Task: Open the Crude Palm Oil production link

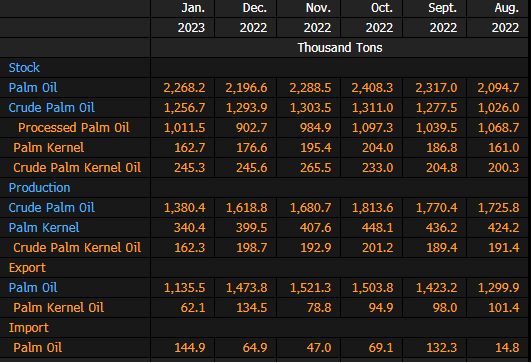Action: 52,208
